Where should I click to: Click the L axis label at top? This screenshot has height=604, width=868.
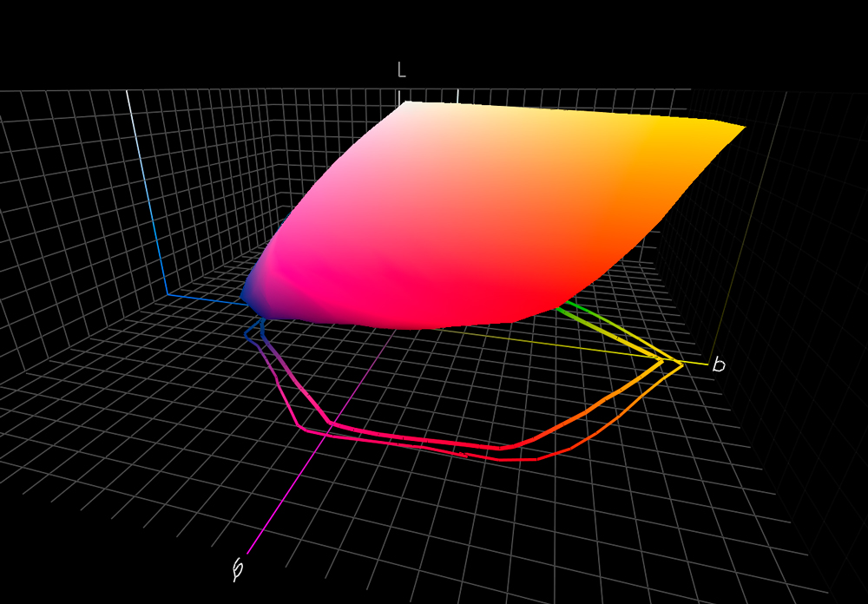click(401, 70)
